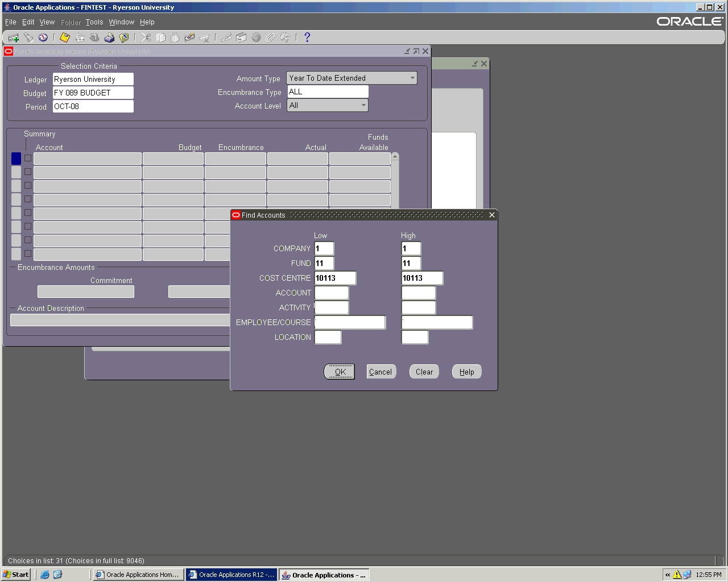Click the Save diskette toolbar icon
728x582 pixels.
pos(65,38)
